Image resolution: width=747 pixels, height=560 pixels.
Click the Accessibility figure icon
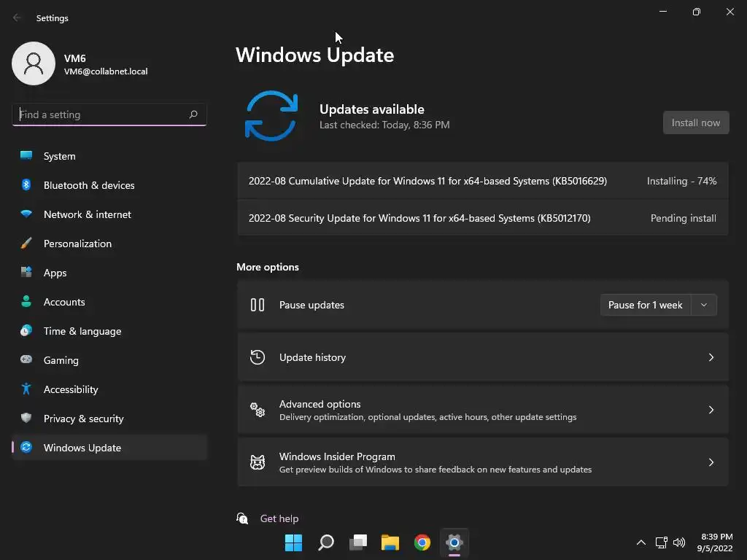[26, 389]
